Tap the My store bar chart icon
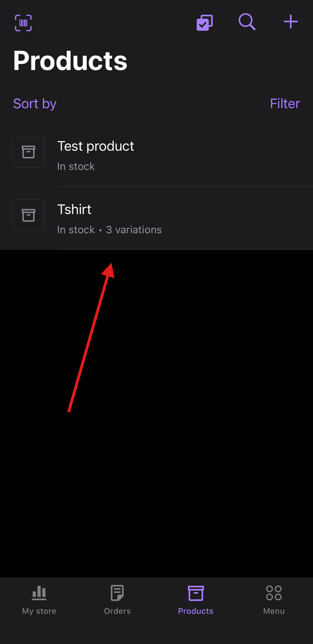 pyautogui.click(x=39, y=593)
